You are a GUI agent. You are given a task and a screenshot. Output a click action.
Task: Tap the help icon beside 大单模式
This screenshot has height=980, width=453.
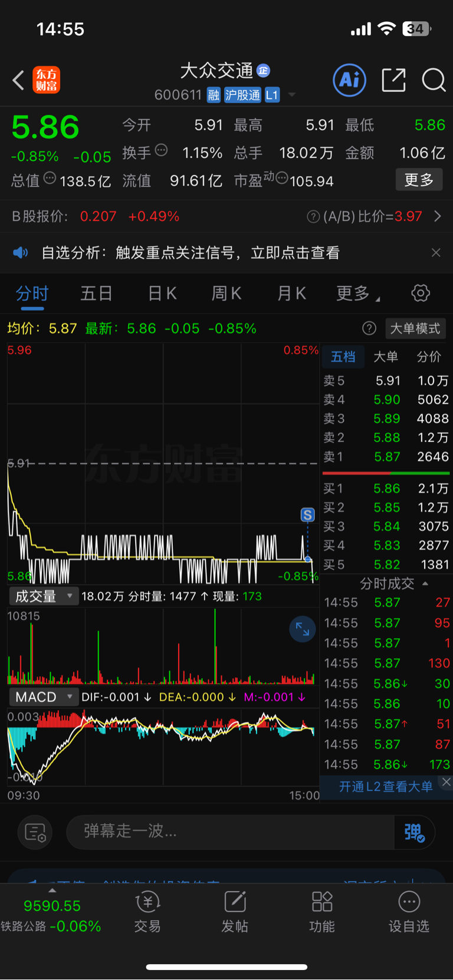point(369,328)
